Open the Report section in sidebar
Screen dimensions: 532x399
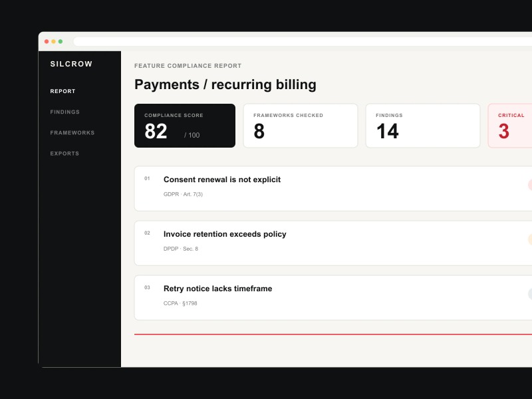(63, 91)
